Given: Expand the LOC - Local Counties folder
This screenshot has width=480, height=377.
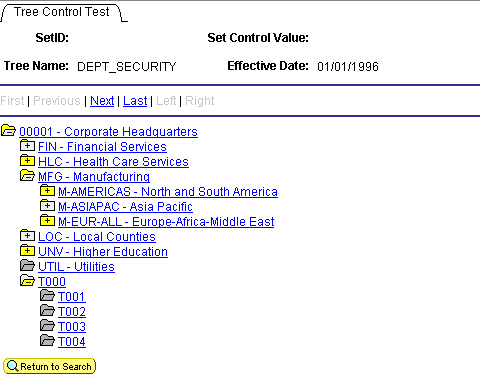Looking at the screenshot, I should (27, 235).
